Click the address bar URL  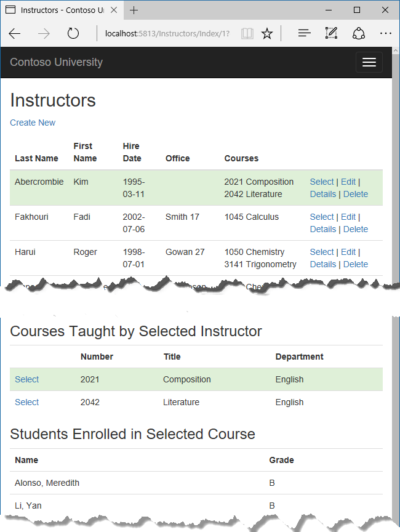pos(166,34)
